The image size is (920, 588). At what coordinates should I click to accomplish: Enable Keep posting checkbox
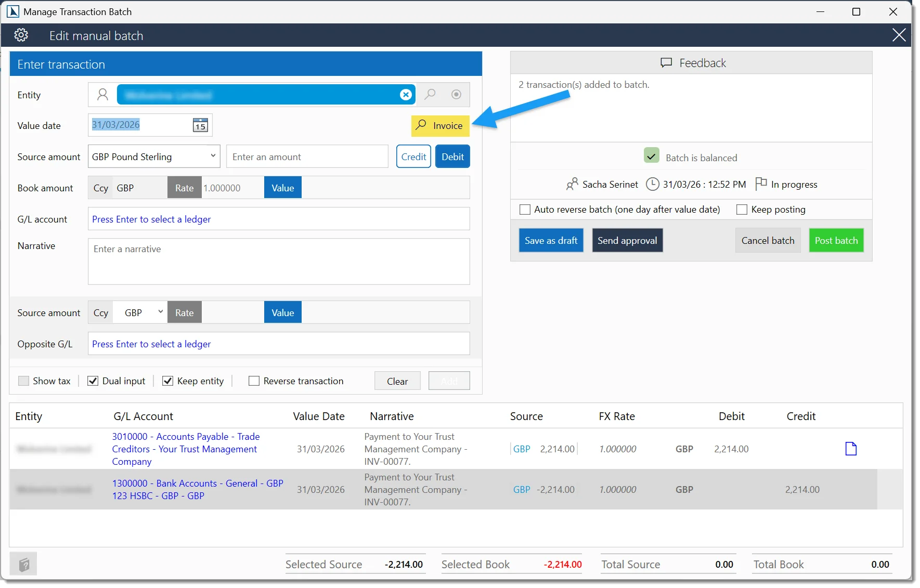(742, 210)
